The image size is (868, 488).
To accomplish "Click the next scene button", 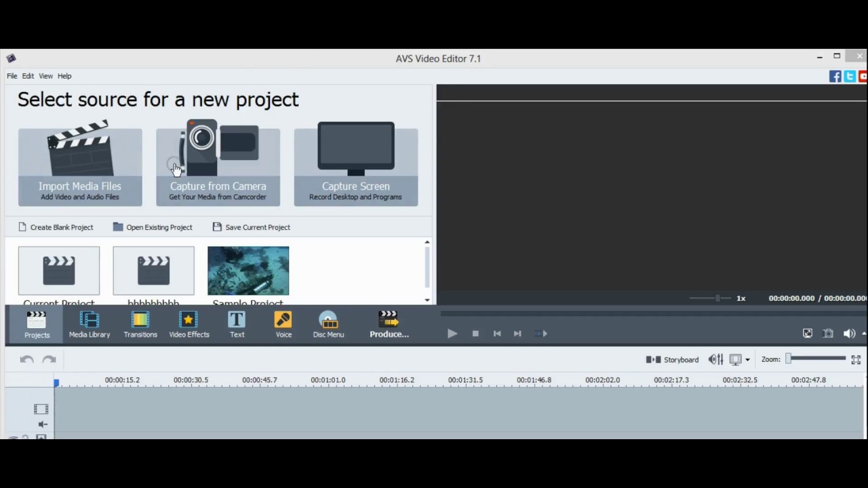I will [x=540, y=333].
